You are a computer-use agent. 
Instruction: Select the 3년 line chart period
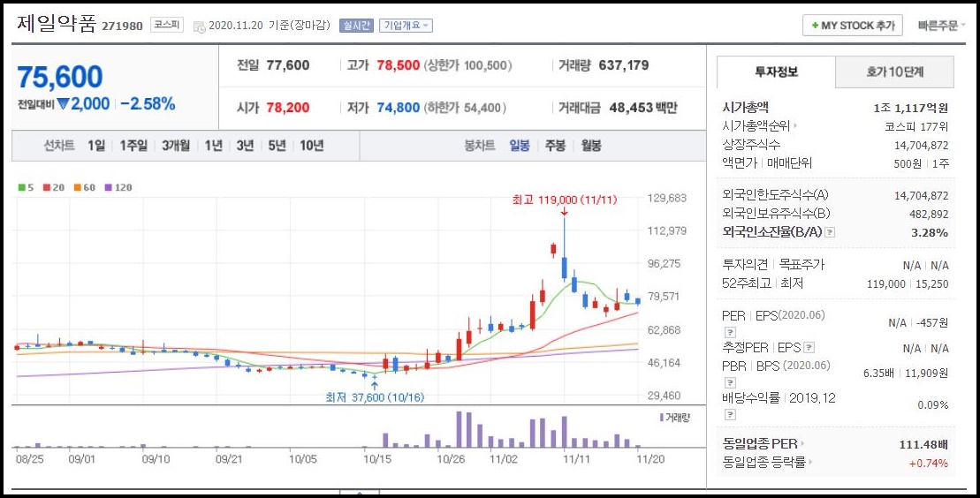[x=245, y=146]
